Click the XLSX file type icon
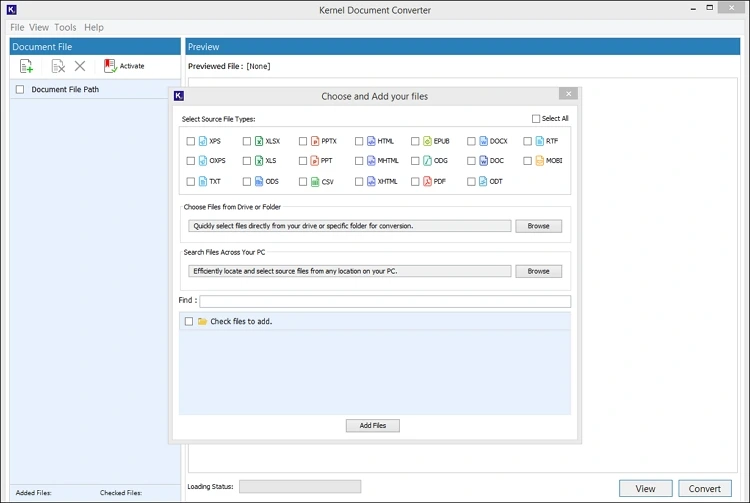The height and width of the screenshot is (503, 750). 259,141
